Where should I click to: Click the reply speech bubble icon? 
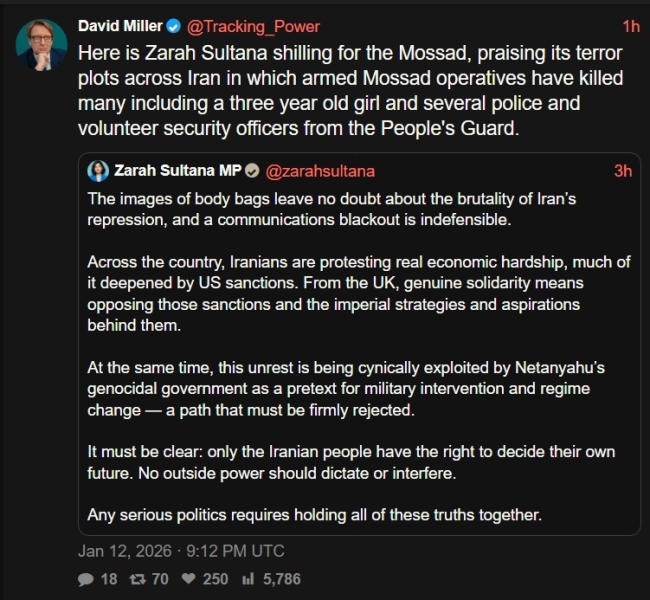[87, 579]
